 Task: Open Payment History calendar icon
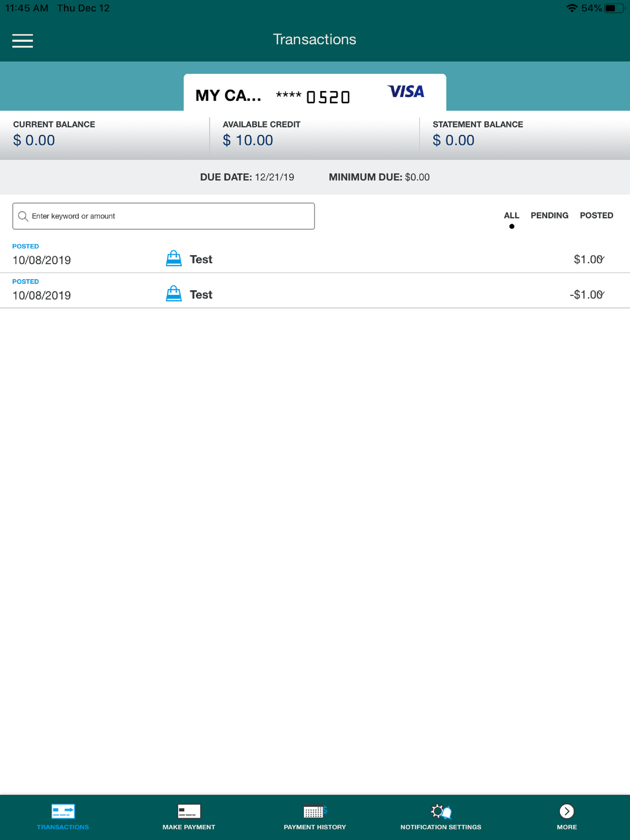(315, 811)
